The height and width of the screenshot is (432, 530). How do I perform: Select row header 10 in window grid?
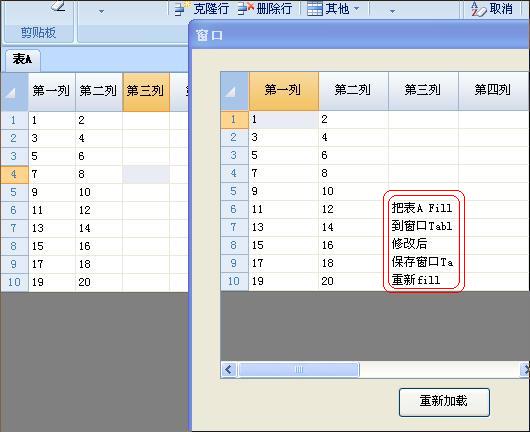(234, 281)
